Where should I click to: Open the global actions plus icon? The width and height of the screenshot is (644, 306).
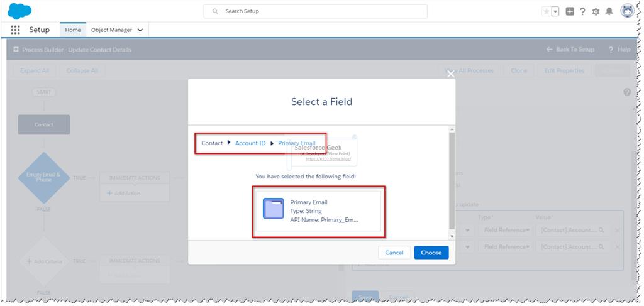coord(570,11)
